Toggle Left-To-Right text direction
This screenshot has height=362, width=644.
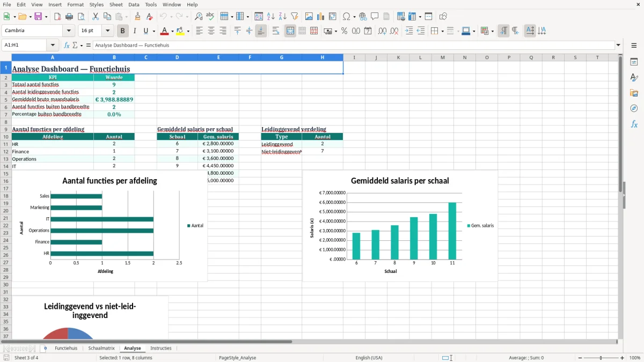click(x=503, y=31)
